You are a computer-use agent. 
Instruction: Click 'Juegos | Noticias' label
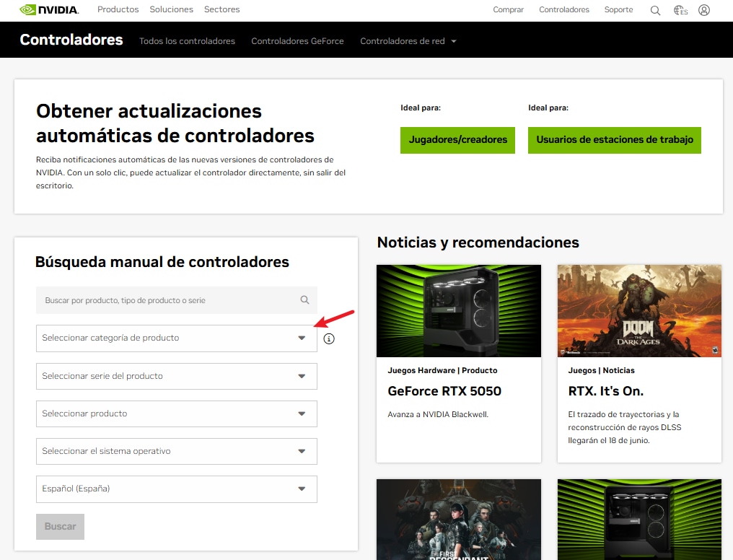[x=601, y=370]
